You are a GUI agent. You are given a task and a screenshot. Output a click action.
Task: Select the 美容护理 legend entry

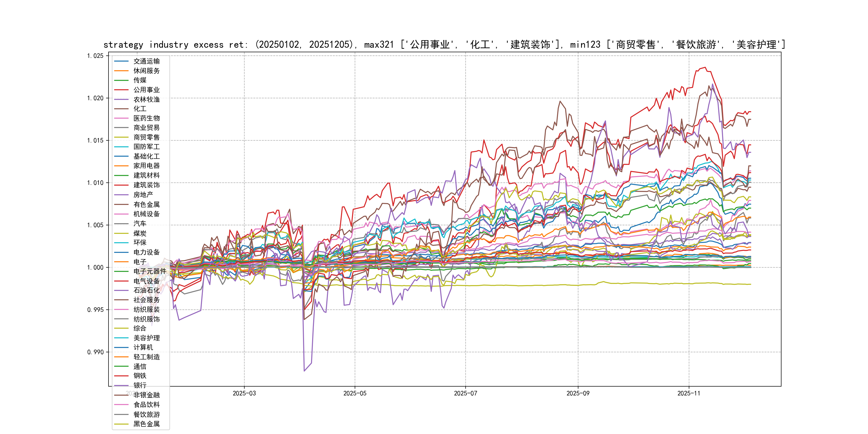click(146, 338)
